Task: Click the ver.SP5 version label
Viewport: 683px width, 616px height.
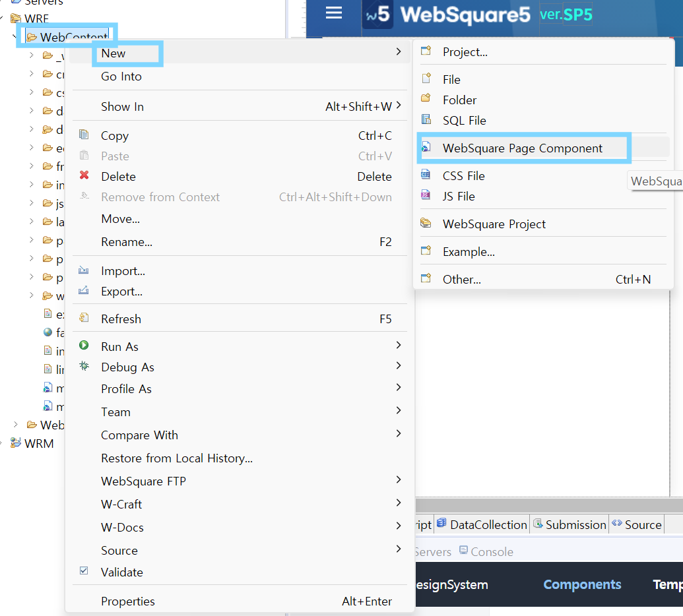Action: click(566, 15)
